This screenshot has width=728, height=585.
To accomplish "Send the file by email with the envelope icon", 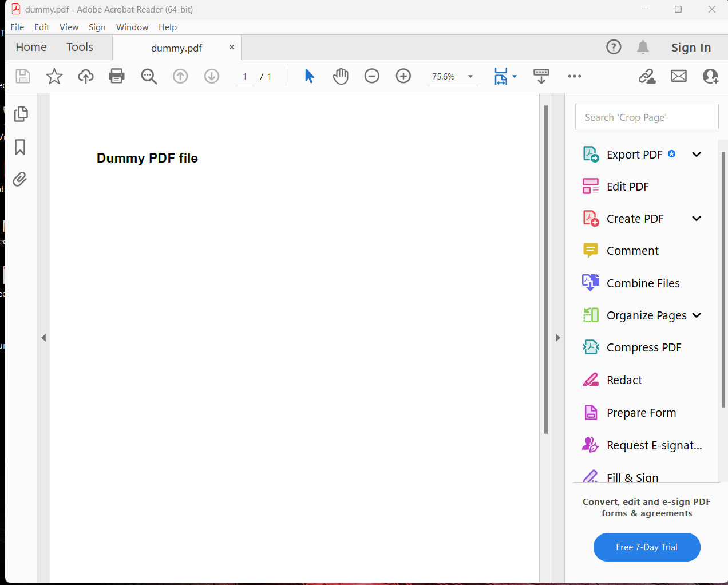I will point(679,76).
